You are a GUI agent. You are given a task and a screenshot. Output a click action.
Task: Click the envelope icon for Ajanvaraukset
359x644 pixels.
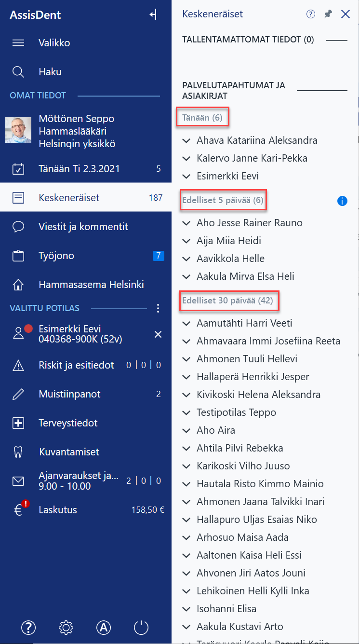point(18,481)
